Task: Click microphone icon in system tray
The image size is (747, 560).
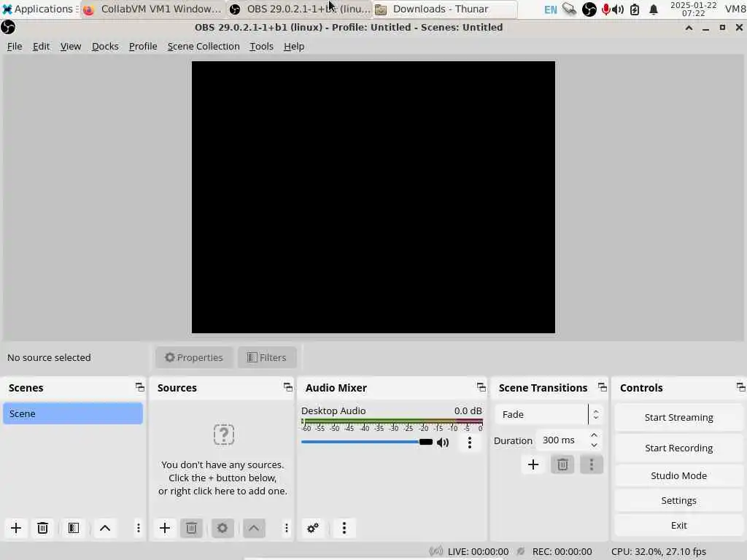Action: coord(605,9)
